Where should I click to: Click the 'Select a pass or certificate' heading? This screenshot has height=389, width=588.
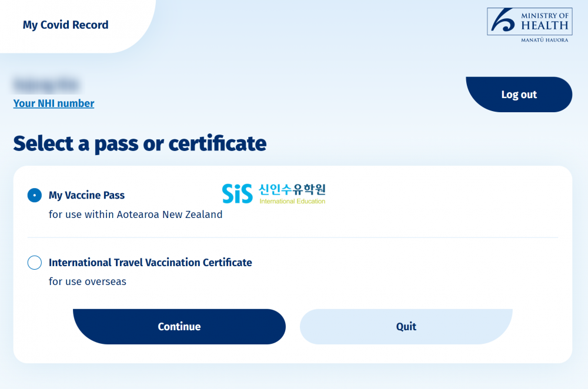[x=140, y=143]
